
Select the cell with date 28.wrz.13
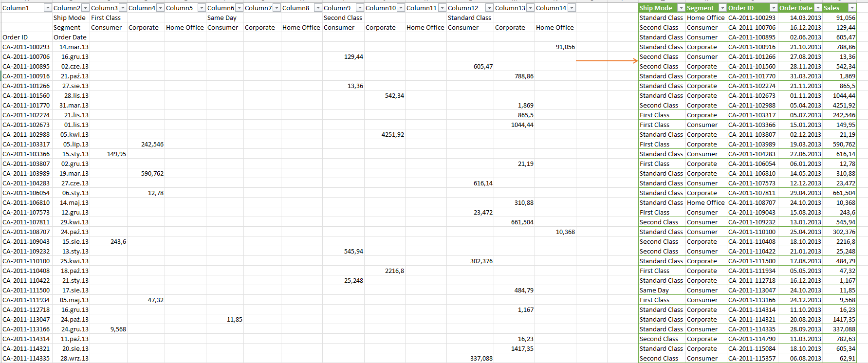[x=71, y=359]
